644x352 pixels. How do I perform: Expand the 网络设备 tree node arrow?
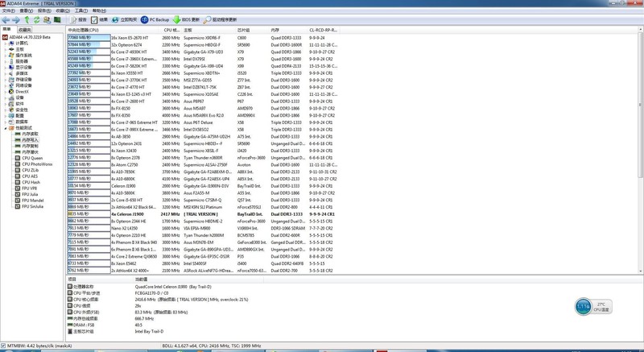(6, 85)
